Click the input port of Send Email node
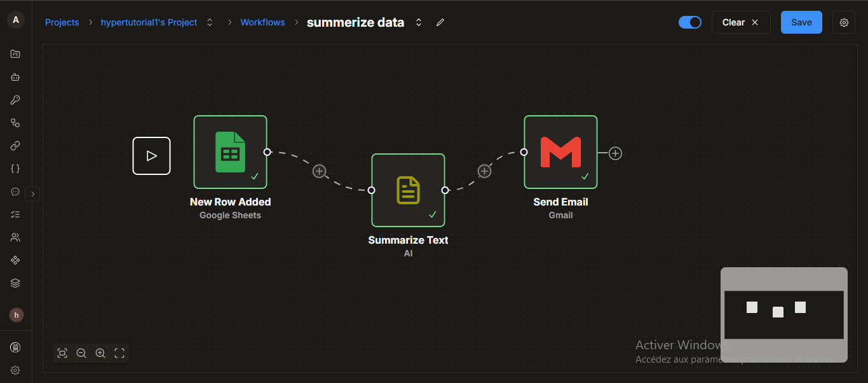Viewport: 868px width, 383px height. pos(524,152)
